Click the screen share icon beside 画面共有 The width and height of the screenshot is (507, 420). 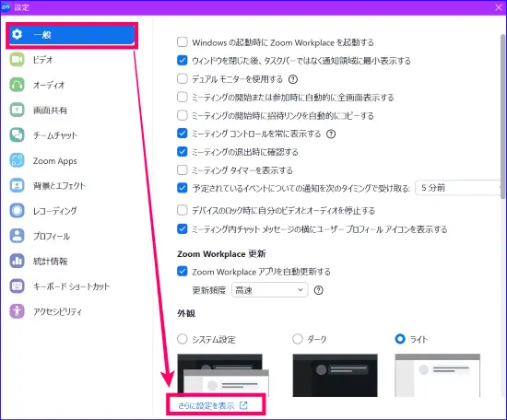tap(17, 110)
